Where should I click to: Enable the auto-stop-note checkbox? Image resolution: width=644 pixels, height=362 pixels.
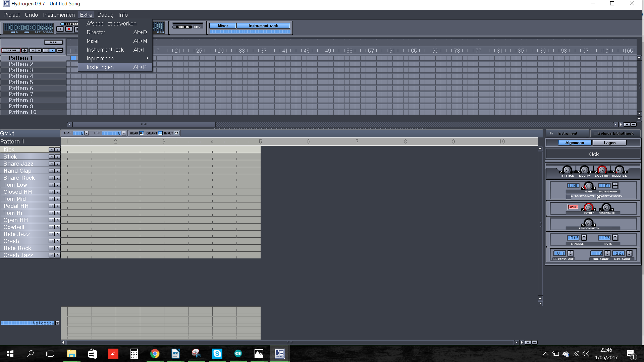click(568, 197)
